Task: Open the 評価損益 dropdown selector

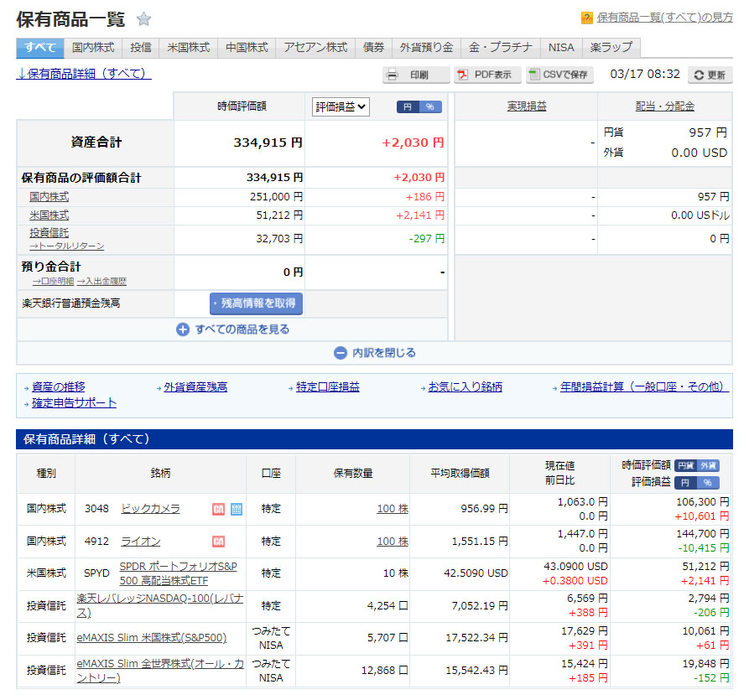Action: pyautogui.click(x=341, y=106)
